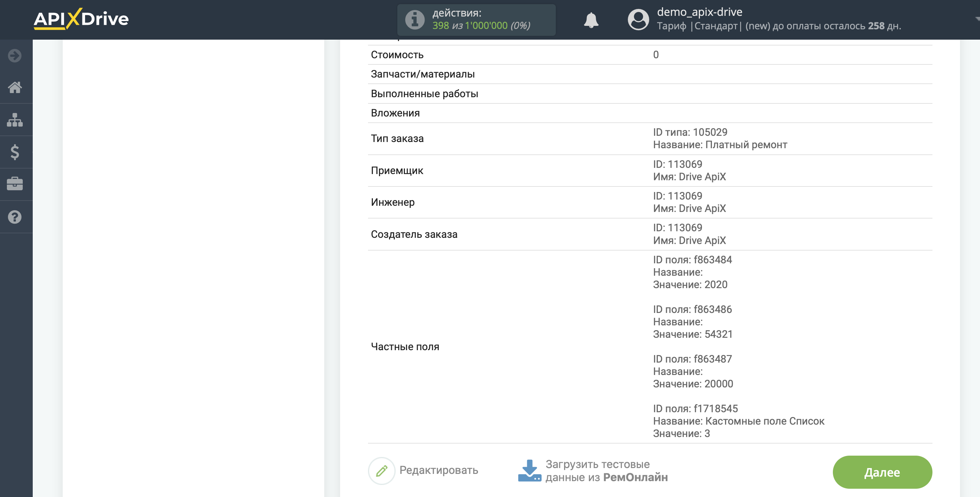This screenshot has width=980, height=497.
Task: Click ID типа: 105029 value
Action: point(690,132)
